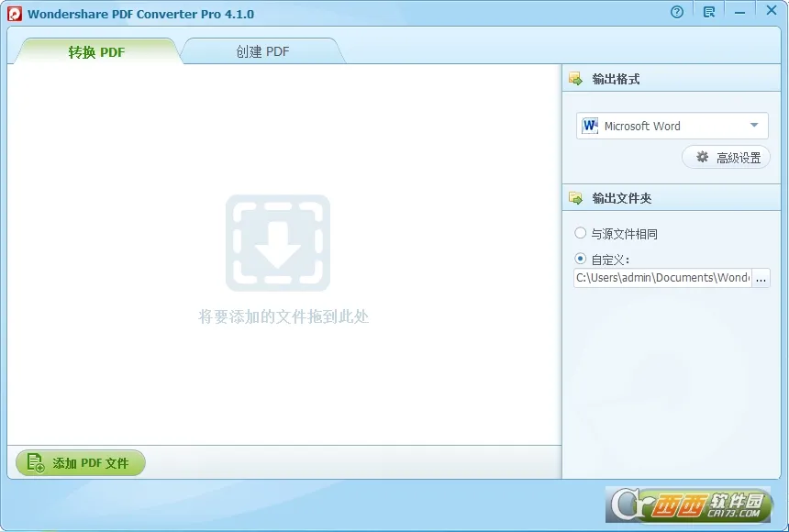Click the register/feedback icon in title bar

pos(708,12)
